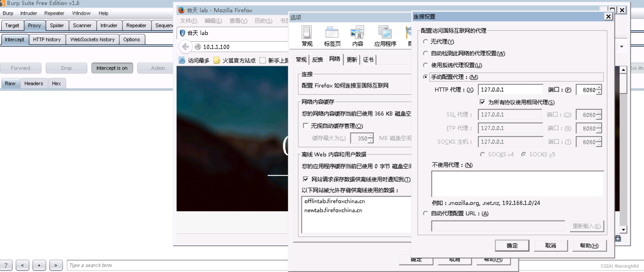Click HTTP proxy port 8080 stepper
The width and height of the screenshot is (644, 272).
[x=599, y=90]
